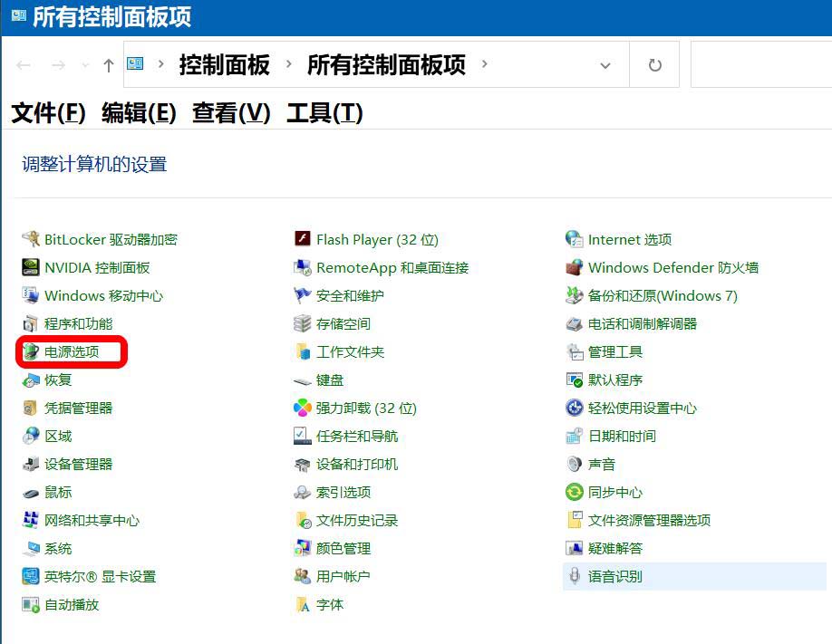Click 电话和调制解调器 icon

coord(575,323)
